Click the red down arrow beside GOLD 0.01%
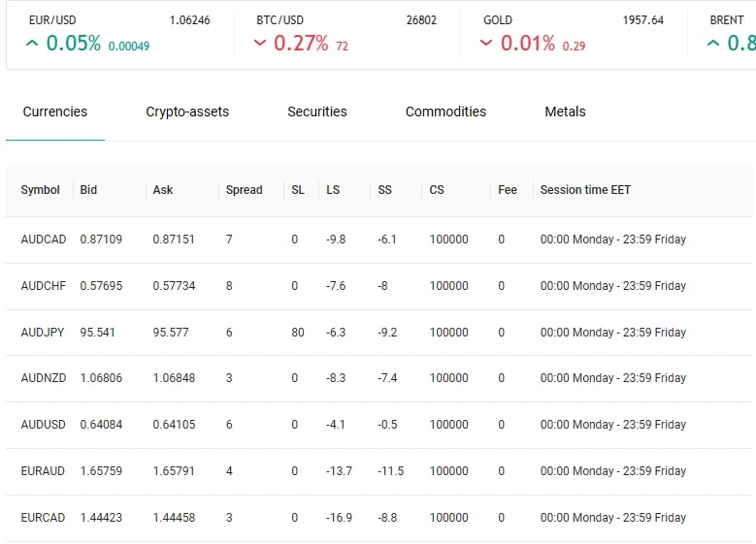Viewport: 756px width, 544px height. (486, 44)
